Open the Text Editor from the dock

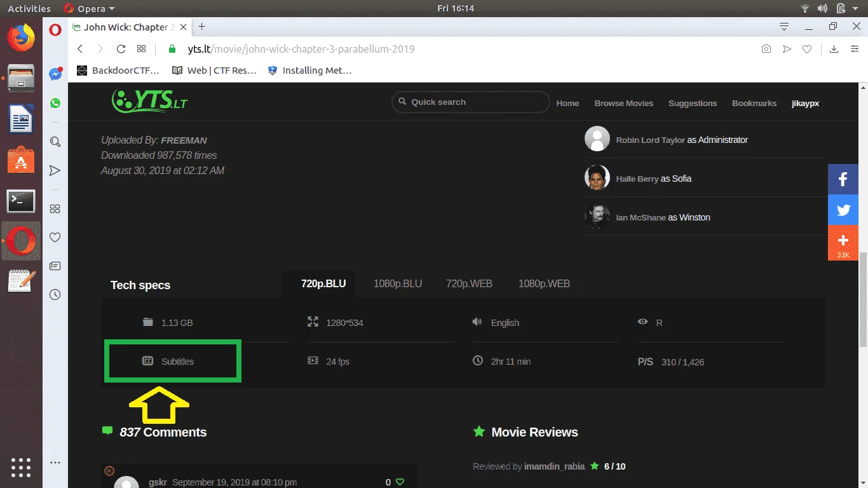21,281
